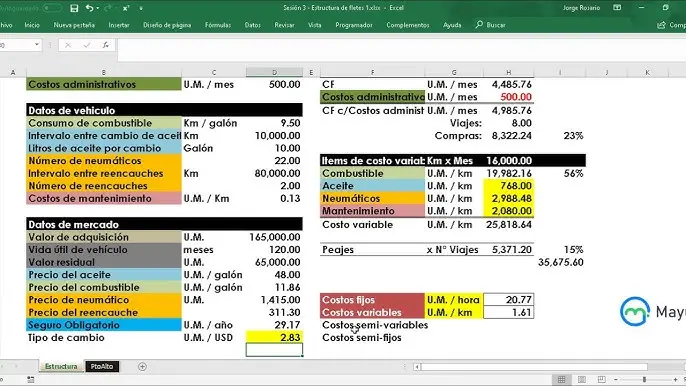Select the Neumáticos cost cell 2,988.48
This screenshot has width=686, height=386.
508,198
